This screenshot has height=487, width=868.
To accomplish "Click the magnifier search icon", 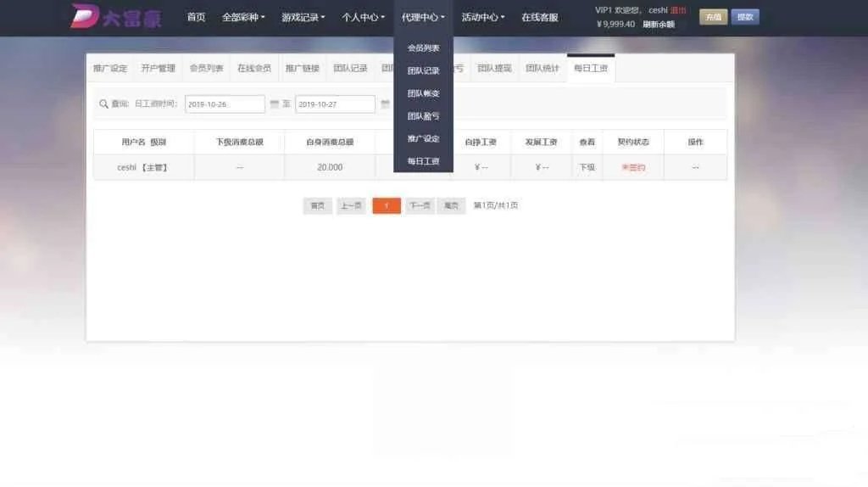I will pyautogui.click(x=103, y=104).
